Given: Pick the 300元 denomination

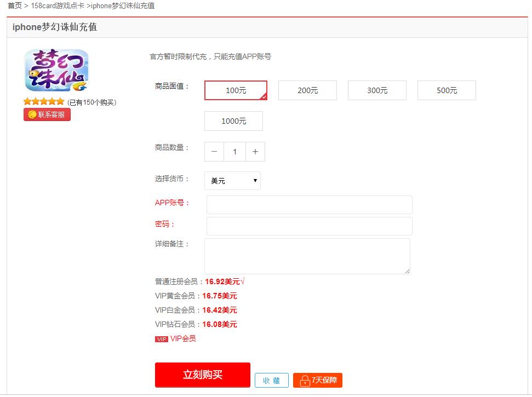Looking at the screenshot, I should tap(377, 90).
